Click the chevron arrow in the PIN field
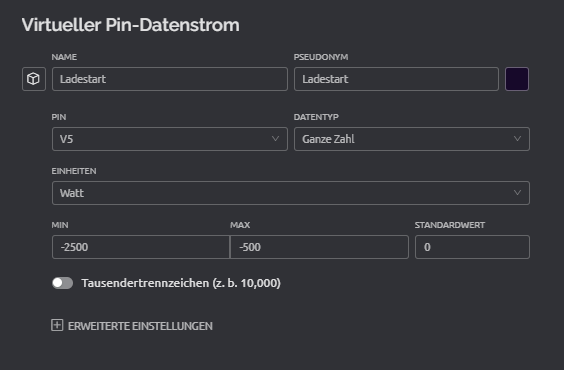The image size is (564, 370). pyautogui.click(x=275, y=138)
